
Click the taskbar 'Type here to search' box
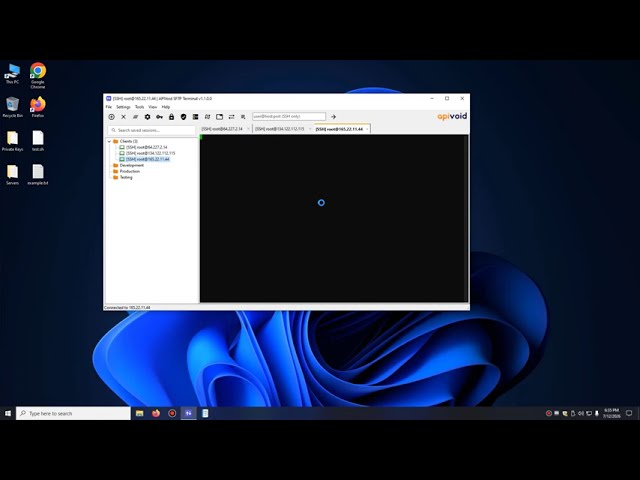coord(73,413)
